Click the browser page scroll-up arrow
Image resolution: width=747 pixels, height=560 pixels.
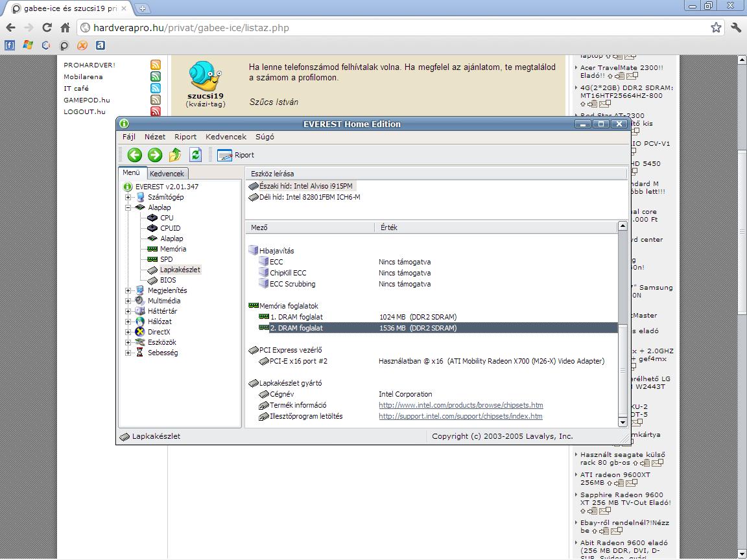[742, 60]
